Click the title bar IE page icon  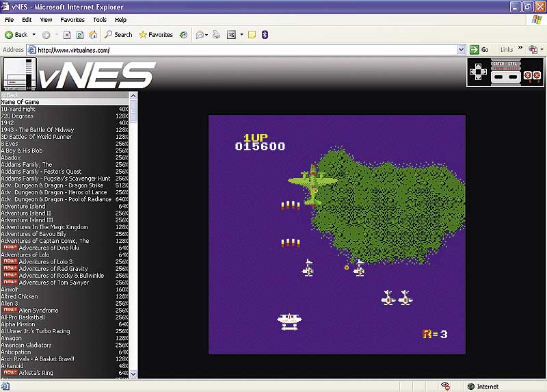pos(5,7)
